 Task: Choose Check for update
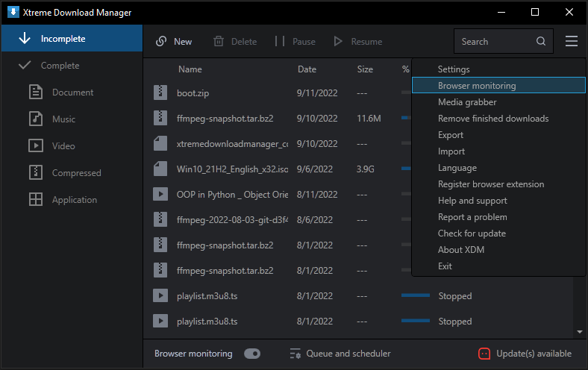click(498, 233)
